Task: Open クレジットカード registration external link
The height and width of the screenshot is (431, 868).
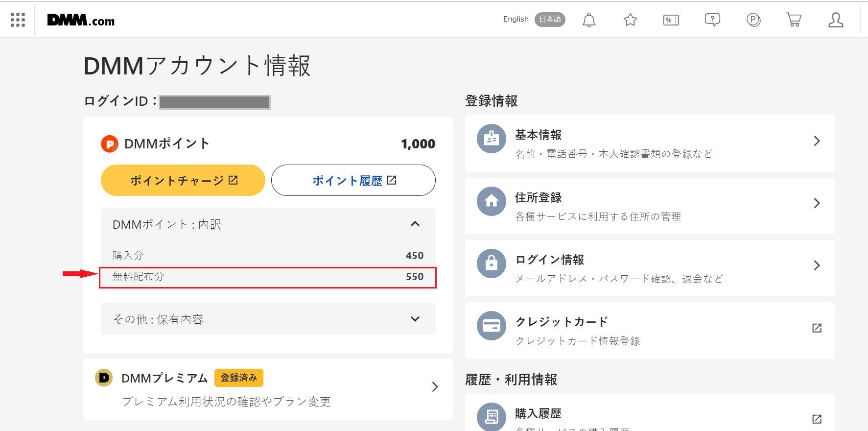Action: [x=650, y=330]
